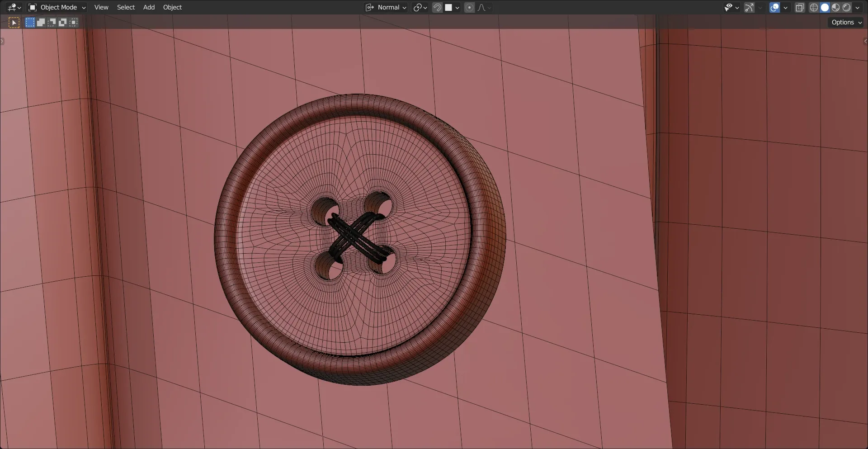Choose Intersect Existing Selection mode
The height and width of the screenshot is (449, 868).
click(x=73, y=22)
